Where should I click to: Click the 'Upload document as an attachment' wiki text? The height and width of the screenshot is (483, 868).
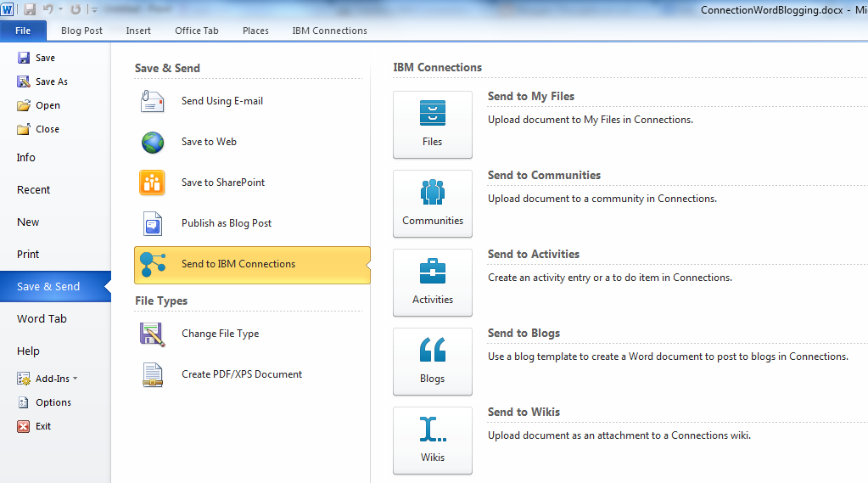(619, 435)
